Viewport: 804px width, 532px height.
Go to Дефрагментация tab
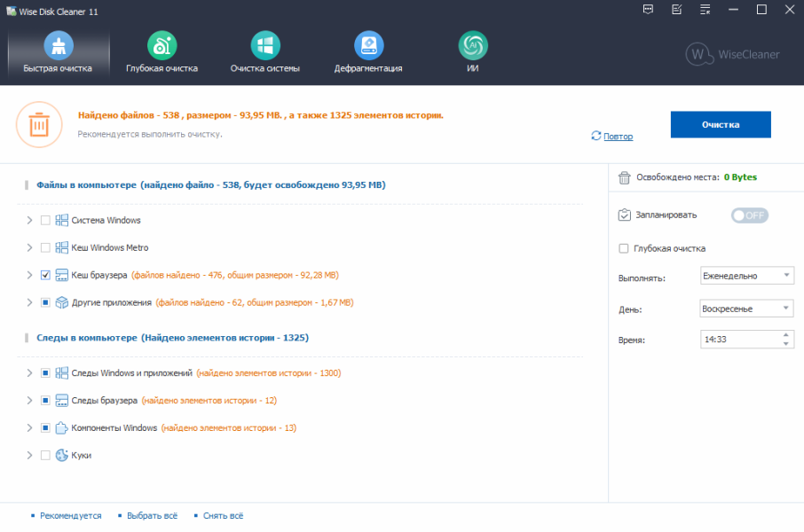[x=368, y=53]
